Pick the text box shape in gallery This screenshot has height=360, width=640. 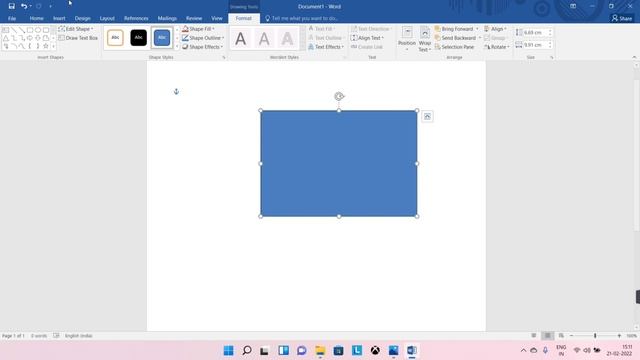click(6, 30)
